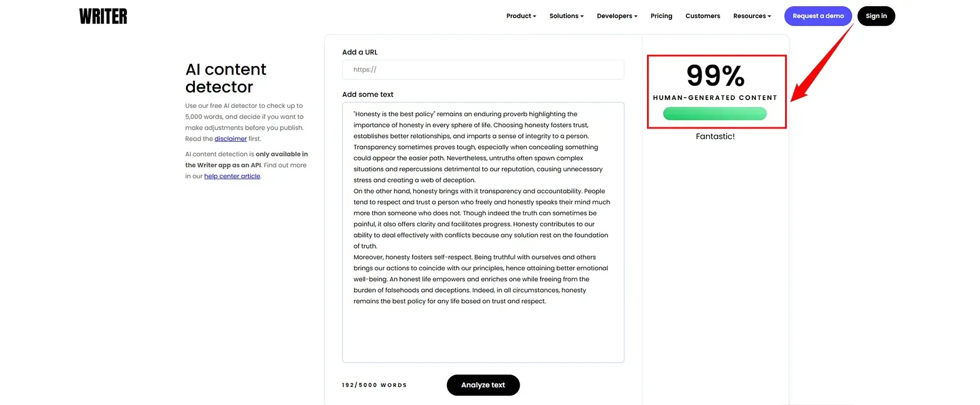Open the help center article link
The width and height of the screenshot is (980, 405).
tap(232, 176)
